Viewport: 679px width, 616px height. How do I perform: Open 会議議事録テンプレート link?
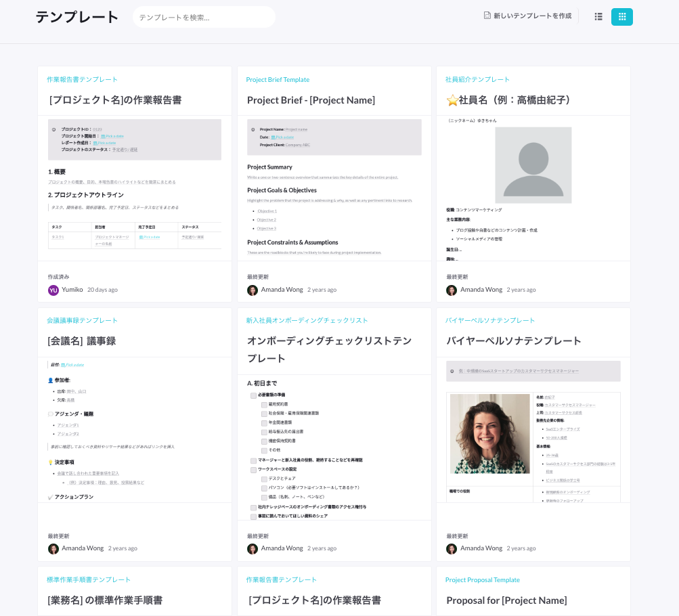[x=82, y=320]
